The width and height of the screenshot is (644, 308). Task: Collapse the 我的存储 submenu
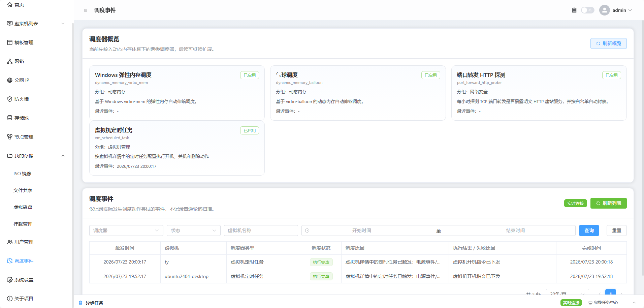coord(63,156)
